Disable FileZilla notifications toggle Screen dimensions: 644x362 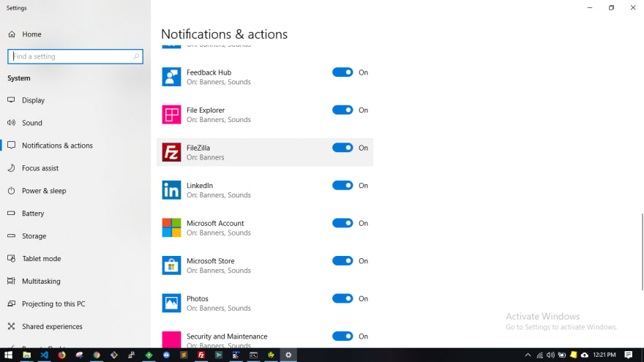click(342, 148)
